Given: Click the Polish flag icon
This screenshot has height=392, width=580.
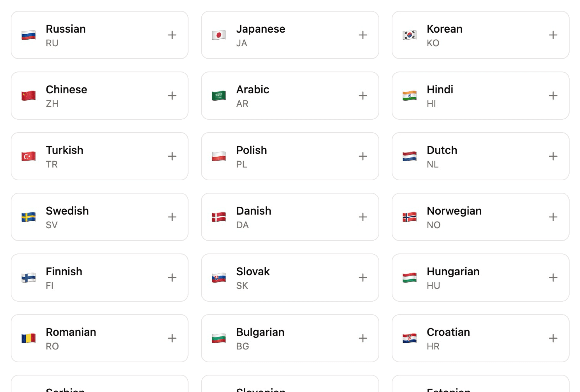Looking at the screenshot, I should 219,156.
